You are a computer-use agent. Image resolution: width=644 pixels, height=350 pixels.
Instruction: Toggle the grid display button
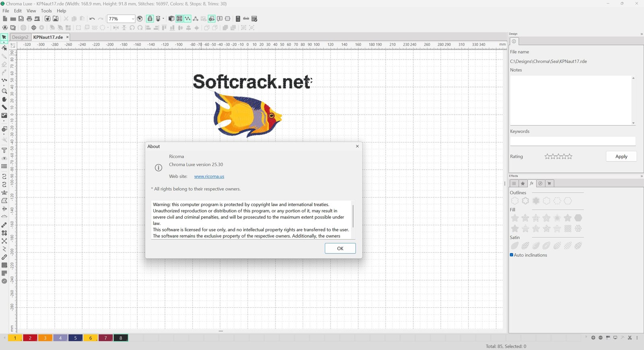(x=180, y=19)
